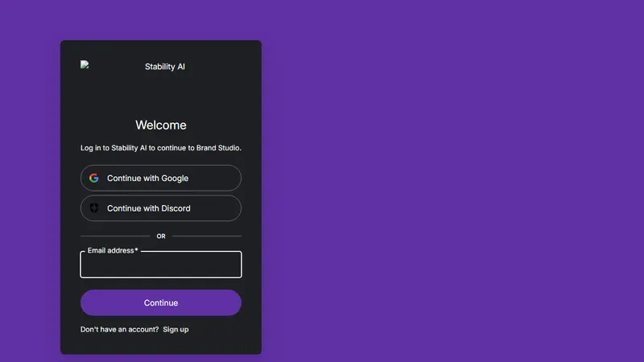Click the purple Continue button

coord(161,303)
